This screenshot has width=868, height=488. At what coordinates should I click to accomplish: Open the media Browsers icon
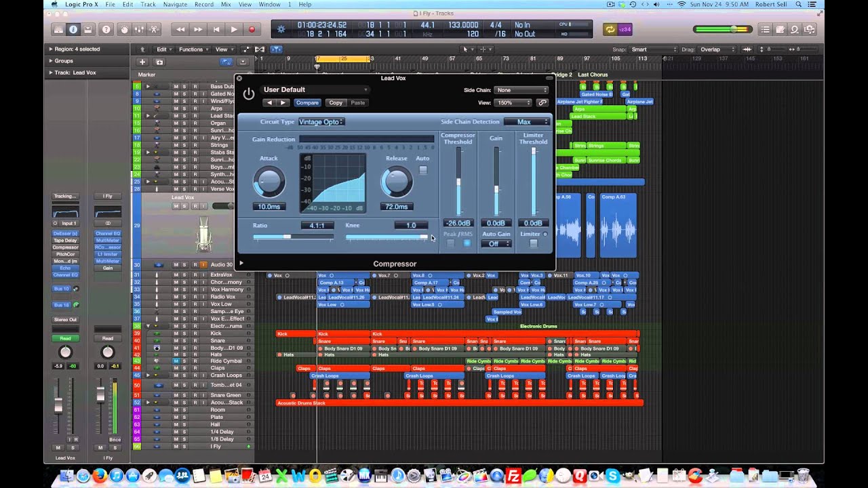point(810,29)
